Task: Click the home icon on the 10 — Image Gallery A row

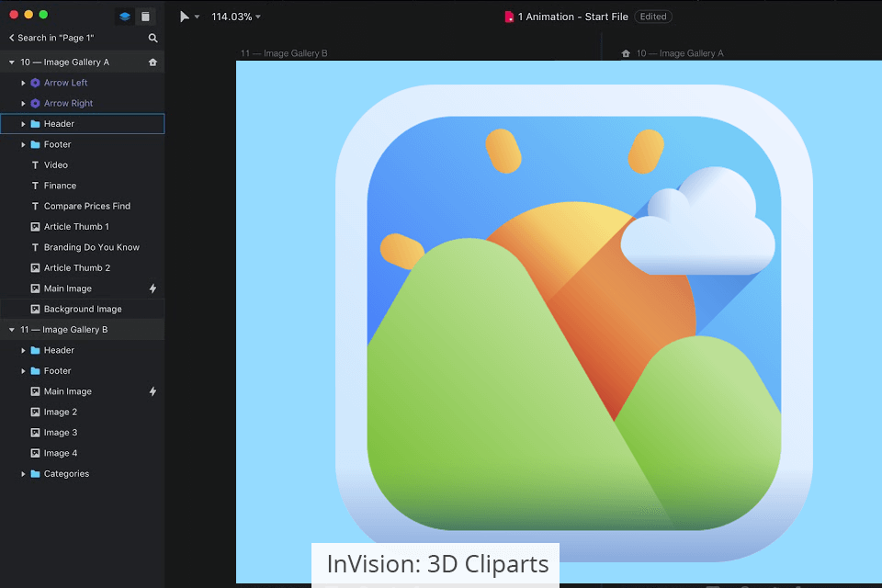Action: point(153,62)
